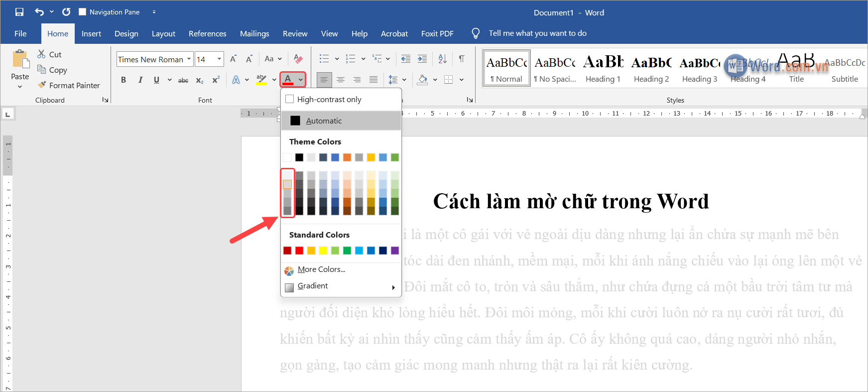Apply the Title style

pos(796,68)
